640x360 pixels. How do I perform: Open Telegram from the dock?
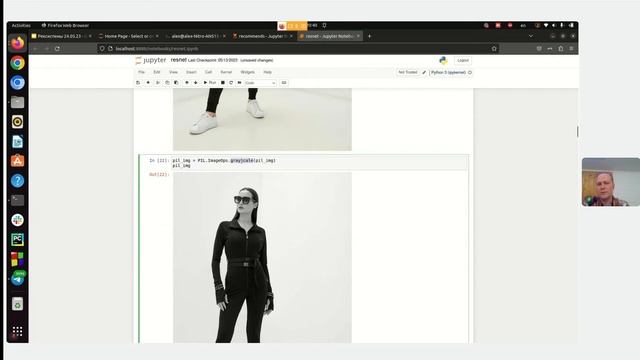[18, 279]
